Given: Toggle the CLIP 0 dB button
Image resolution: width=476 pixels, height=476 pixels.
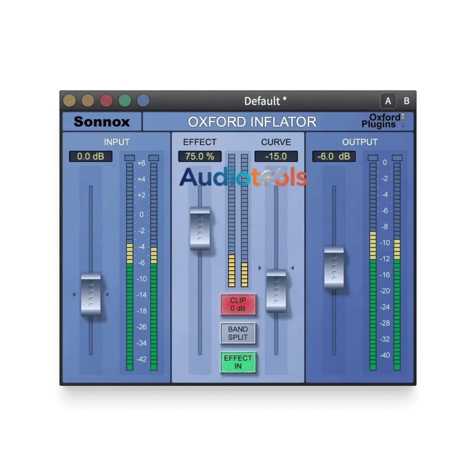Looking at the screenshot, I should 238,304.
